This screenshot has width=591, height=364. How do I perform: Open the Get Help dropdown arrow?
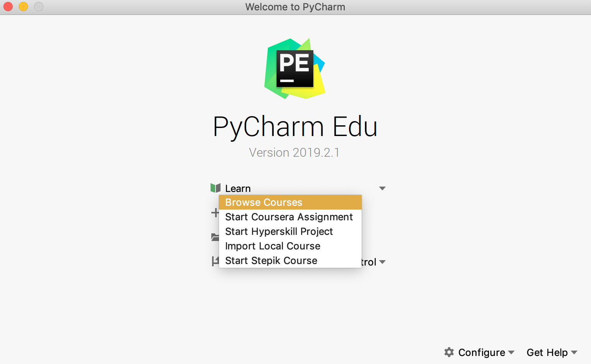click(575, 352)
